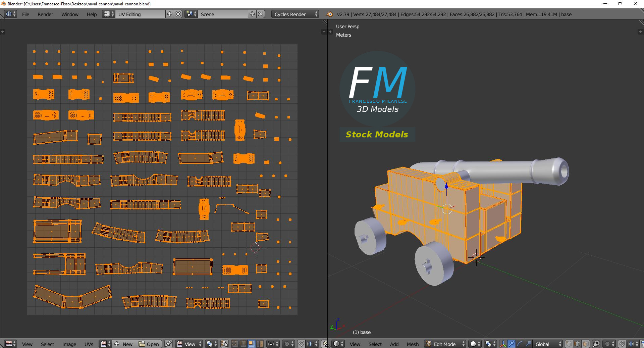Open the Info editor type selector

(11, 14)
